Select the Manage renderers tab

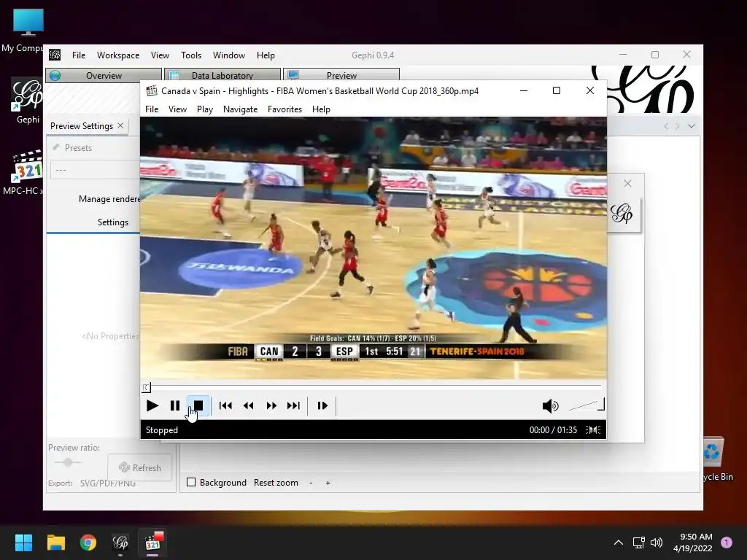tap(109, 198)
